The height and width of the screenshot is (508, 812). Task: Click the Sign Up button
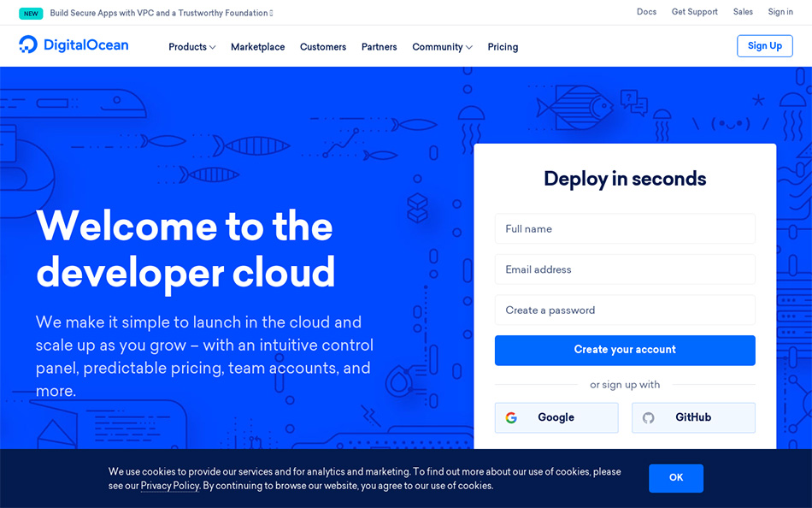(765, 45)
